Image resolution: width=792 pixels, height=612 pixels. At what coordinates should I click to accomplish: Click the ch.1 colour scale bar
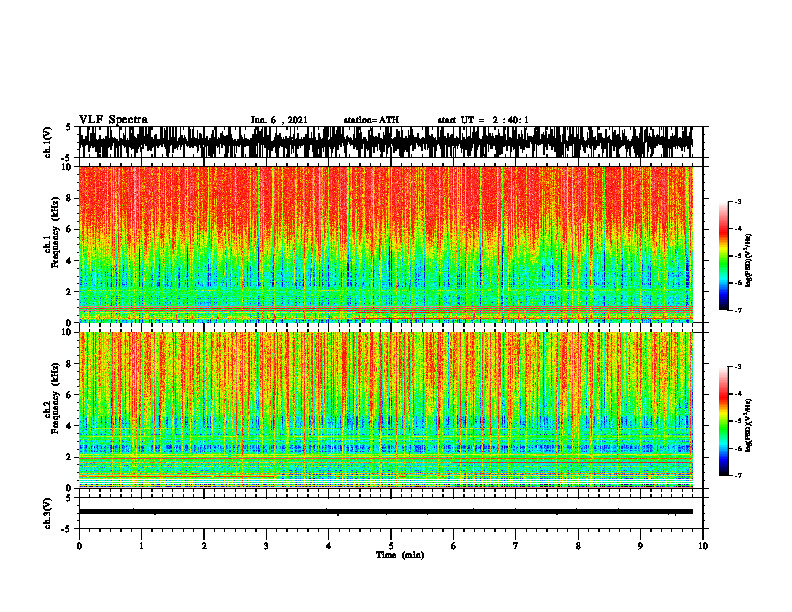tap(723, 256)
